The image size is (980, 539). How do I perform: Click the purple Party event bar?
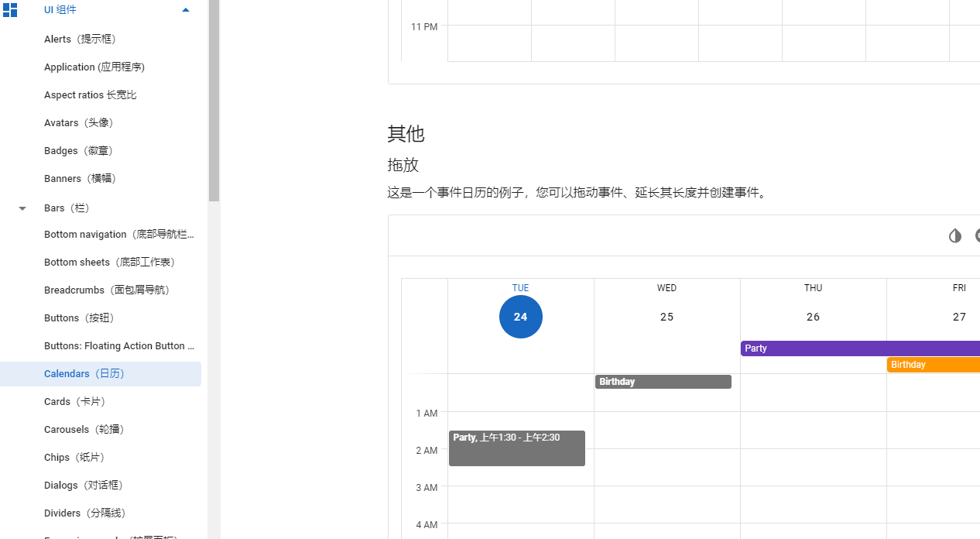860,348
